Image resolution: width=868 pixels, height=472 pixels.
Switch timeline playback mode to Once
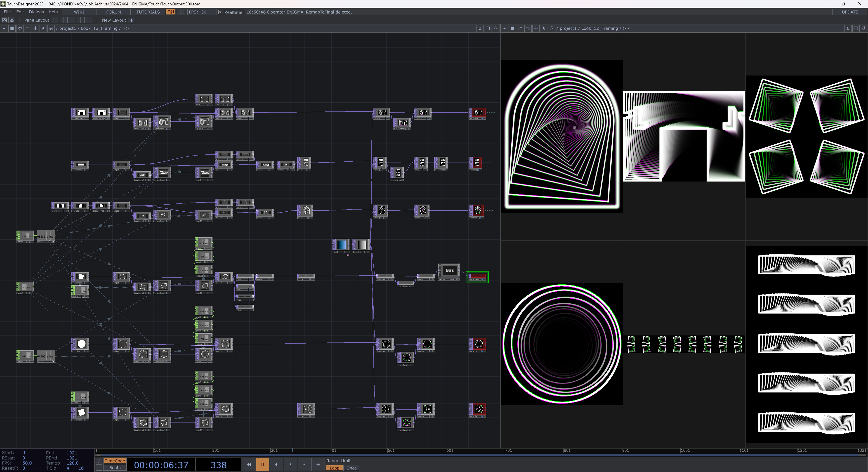click(x=351, y=468)
